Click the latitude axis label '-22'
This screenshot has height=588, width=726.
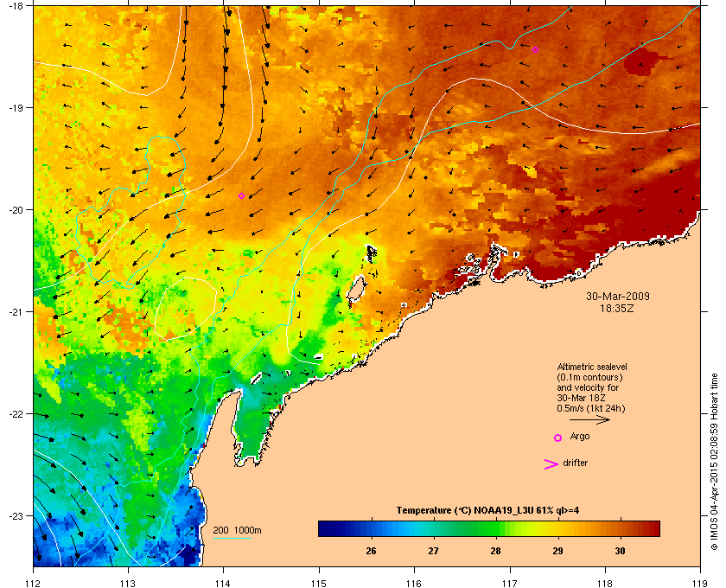[x=15, y=414]
